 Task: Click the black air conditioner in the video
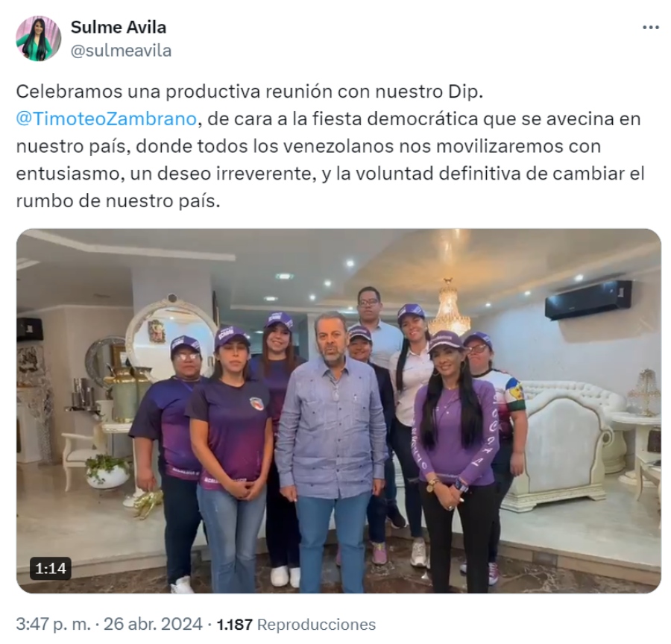pyautogui.click(x=588, y=300)
